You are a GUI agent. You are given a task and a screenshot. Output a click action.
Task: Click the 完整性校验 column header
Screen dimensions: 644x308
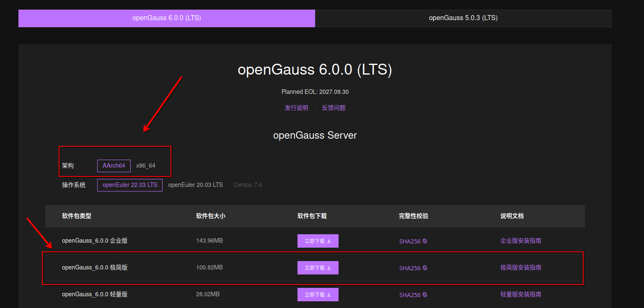(414, 216)
